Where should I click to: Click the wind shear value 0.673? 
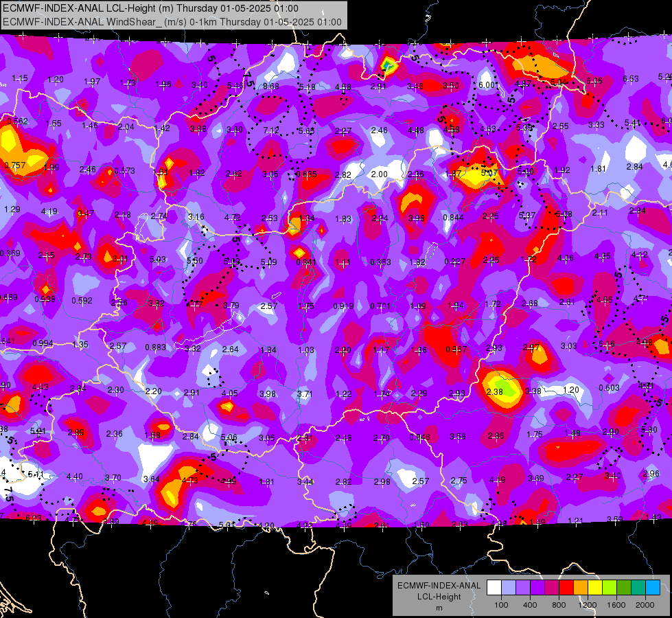click(125, 171)
